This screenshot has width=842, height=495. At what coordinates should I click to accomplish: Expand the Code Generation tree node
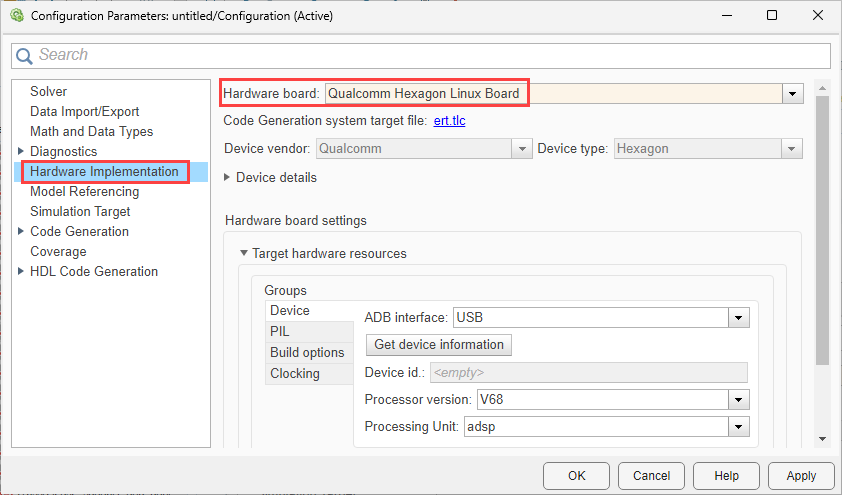coord(22,232)
